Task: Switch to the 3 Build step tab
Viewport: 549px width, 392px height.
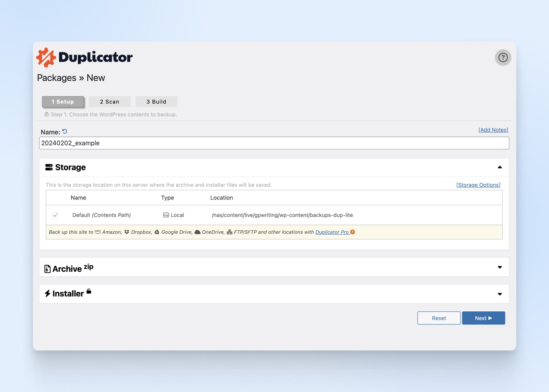Action: [156, 102]
